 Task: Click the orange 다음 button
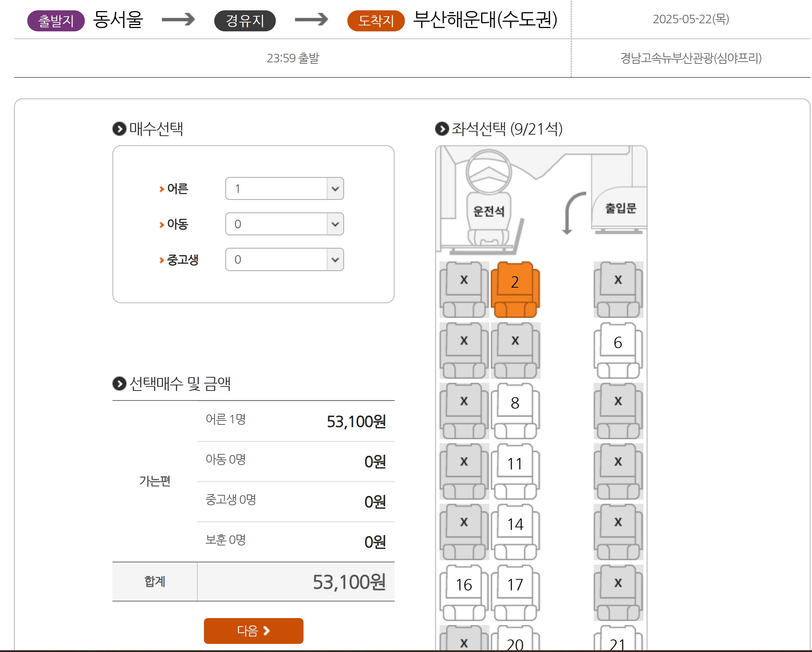254,631
